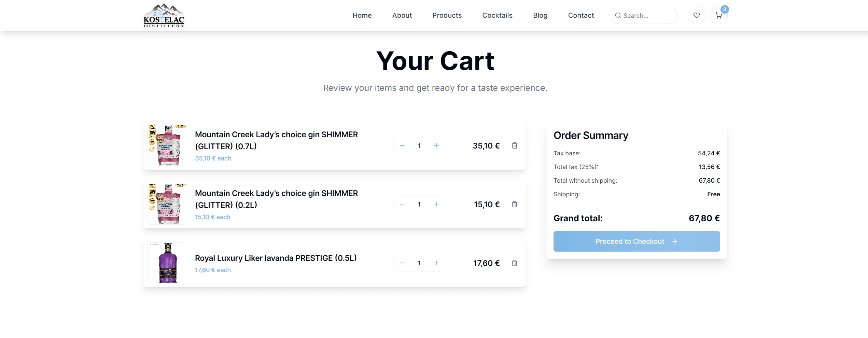Decrease quantity of SHIMMER (0.7L) gin
Viewport: 868px width, 338px height.
pos(402,145)
